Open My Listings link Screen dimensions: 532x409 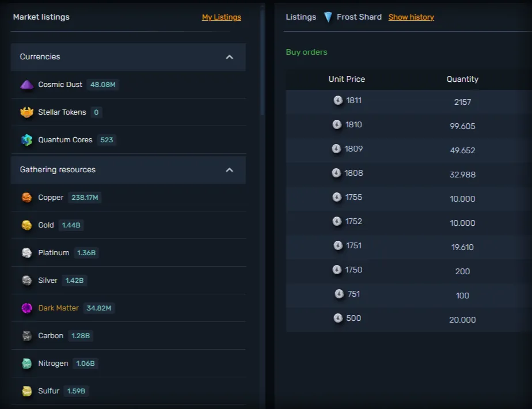pyautogui.click(x=221, y=17)
